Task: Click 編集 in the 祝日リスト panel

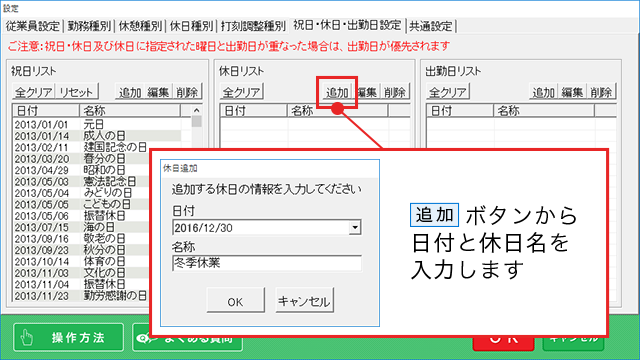Action: coord(158,92)
